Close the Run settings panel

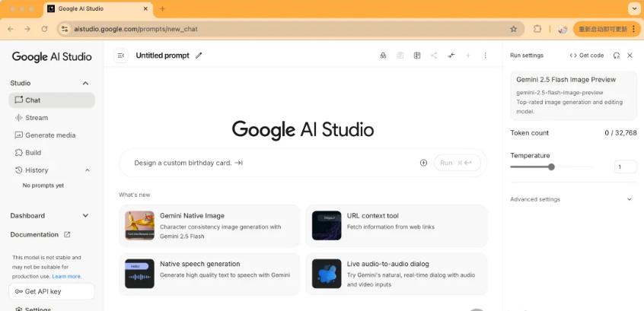(630, 56)
